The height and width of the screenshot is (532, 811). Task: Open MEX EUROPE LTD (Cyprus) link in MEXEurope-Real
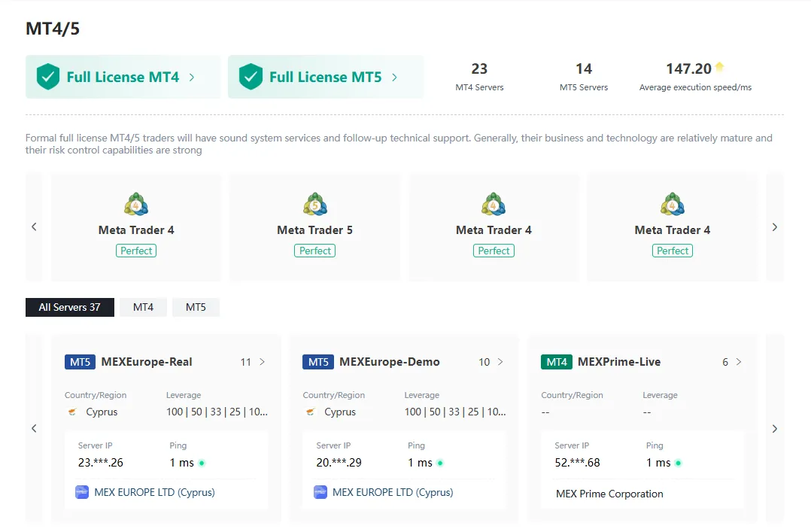tap(154, 492)
